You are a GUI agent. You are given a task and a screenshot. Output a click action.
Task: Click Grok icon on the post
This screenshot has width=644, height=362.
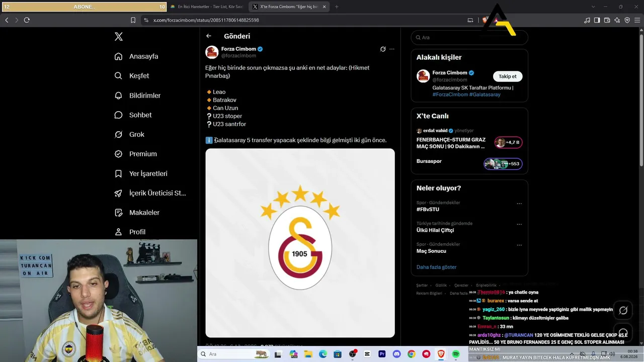tap(383, 49)
